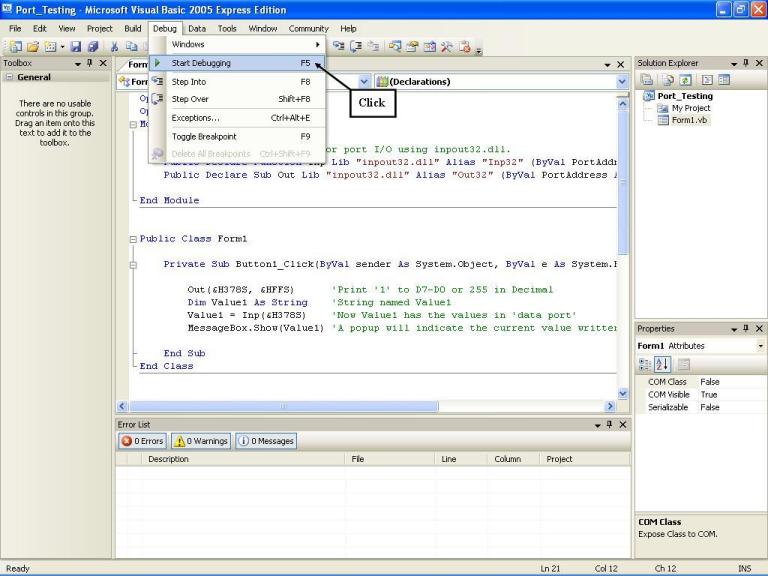Toggle the 0 Errors filter button
This screenshot has width=768, height=576.
(143, 441)
